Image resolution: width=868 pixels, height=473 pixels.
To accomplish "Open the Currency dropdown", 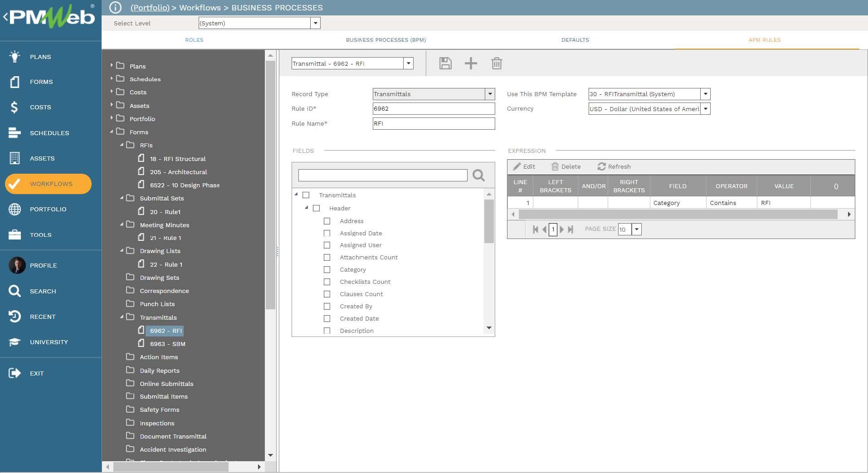I will 705,109.
